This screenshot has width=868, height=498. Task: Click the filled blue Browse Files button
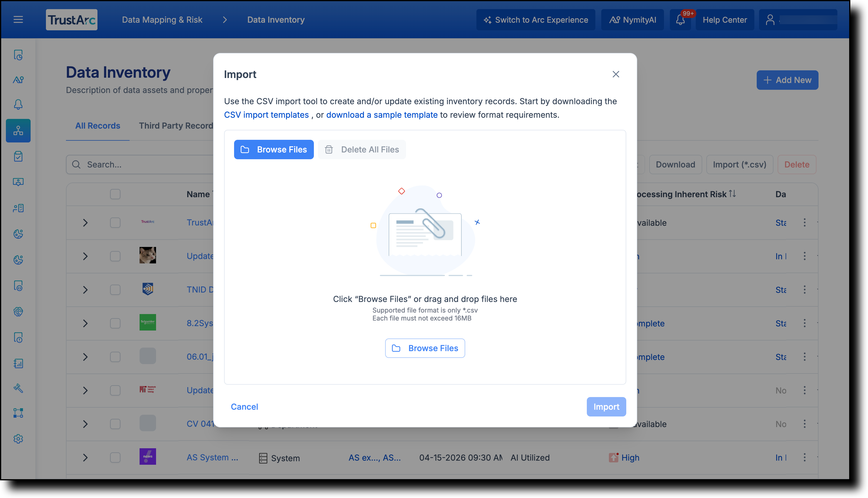click(x=274, y=150)
